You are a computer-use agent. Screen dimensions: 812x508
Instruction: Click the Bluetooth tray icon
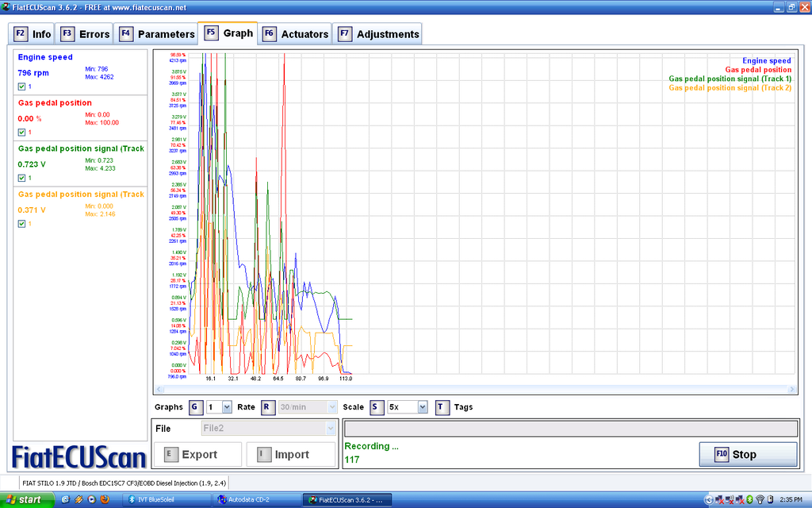[x=749, y=500]
